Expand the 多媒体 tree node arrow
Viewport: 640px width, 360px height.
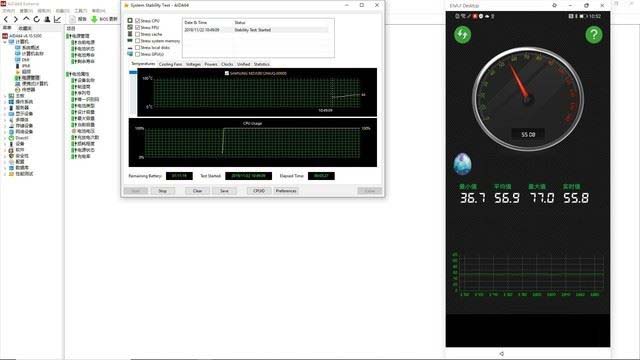pyautogui.click(x=5, y=120)
